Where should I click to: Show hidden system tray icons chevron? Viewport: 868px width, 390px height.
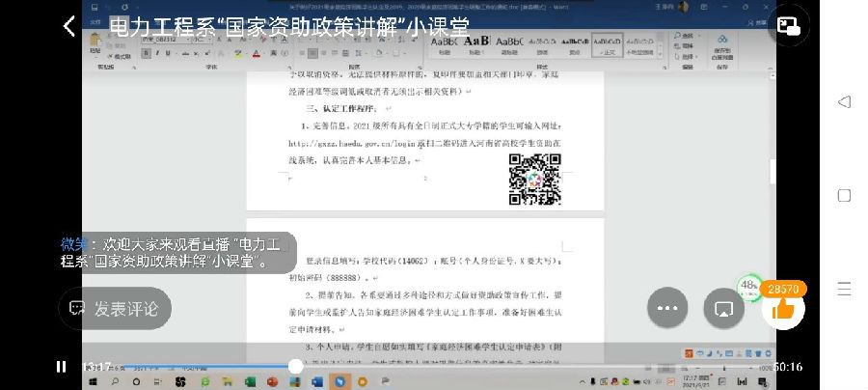click(583, 381)
